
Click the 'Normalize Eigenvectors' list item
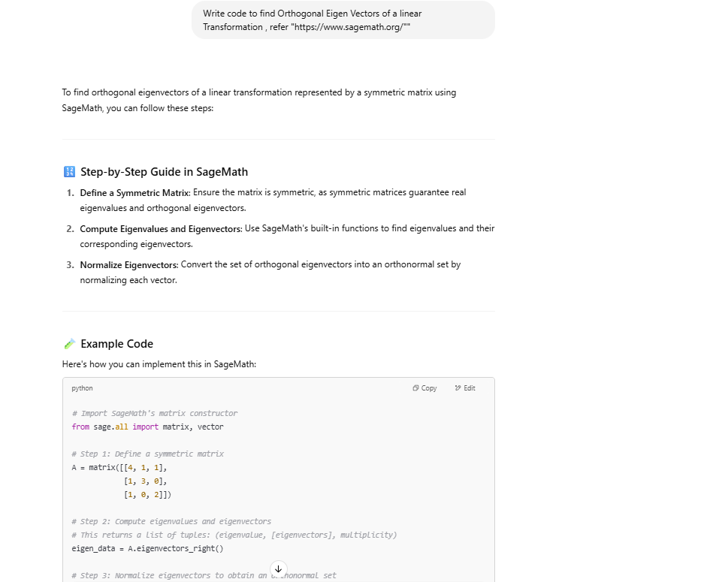[128, 265]
